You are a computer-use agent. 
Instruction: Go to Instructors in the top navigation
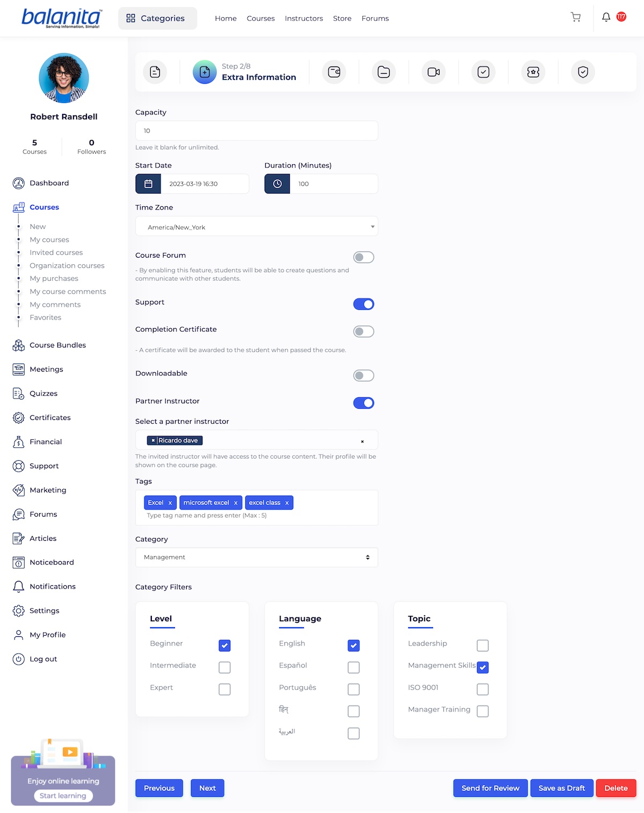click(304, 18)
